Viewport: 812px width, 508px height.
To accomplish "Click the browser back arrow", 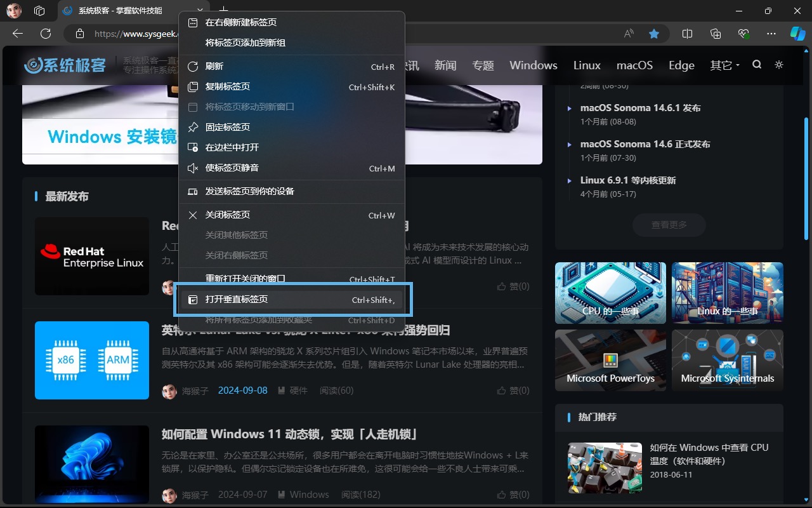I will 18,34.
